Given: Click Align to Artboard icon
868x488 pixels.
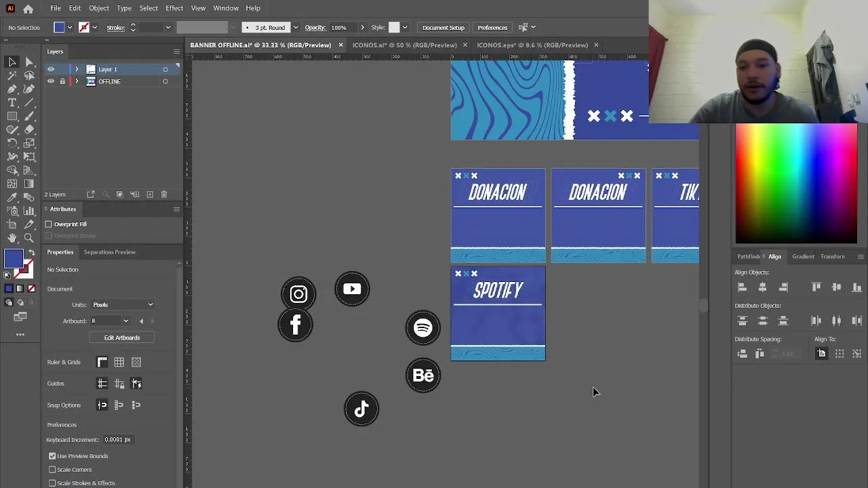Looking at the screenshot, I should point(821,354).
